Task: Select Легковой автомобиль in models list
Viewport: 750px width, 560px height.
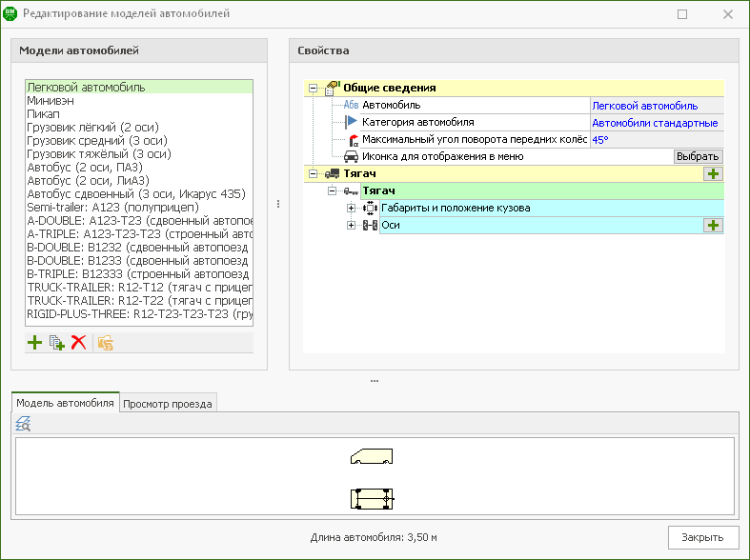Action: (x=139, y=88)
